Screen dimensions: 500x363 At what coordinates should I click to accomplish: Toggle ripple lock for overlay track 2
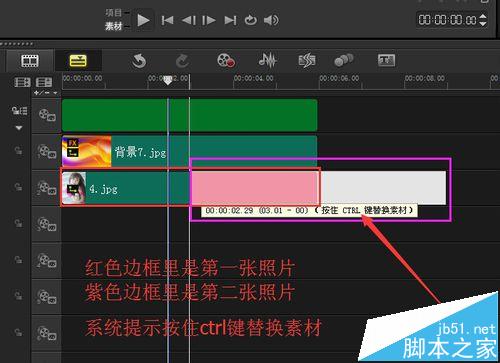coord(18,187)
